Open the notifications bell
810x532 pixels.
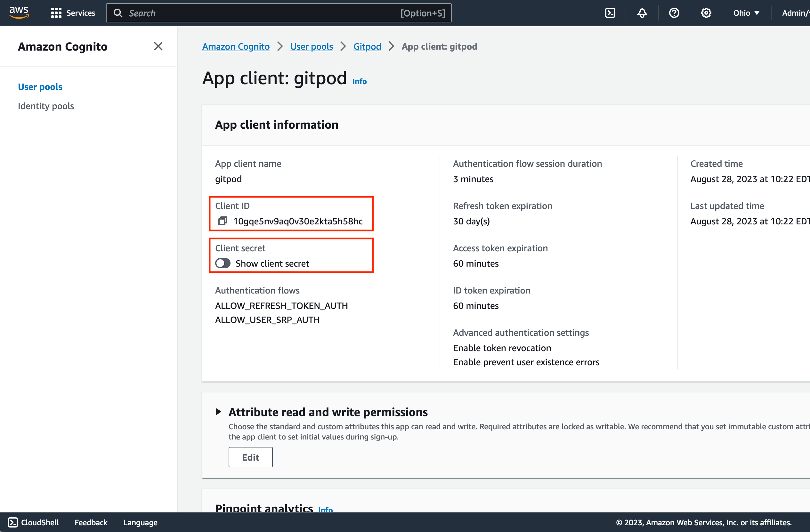click(642, 13)
